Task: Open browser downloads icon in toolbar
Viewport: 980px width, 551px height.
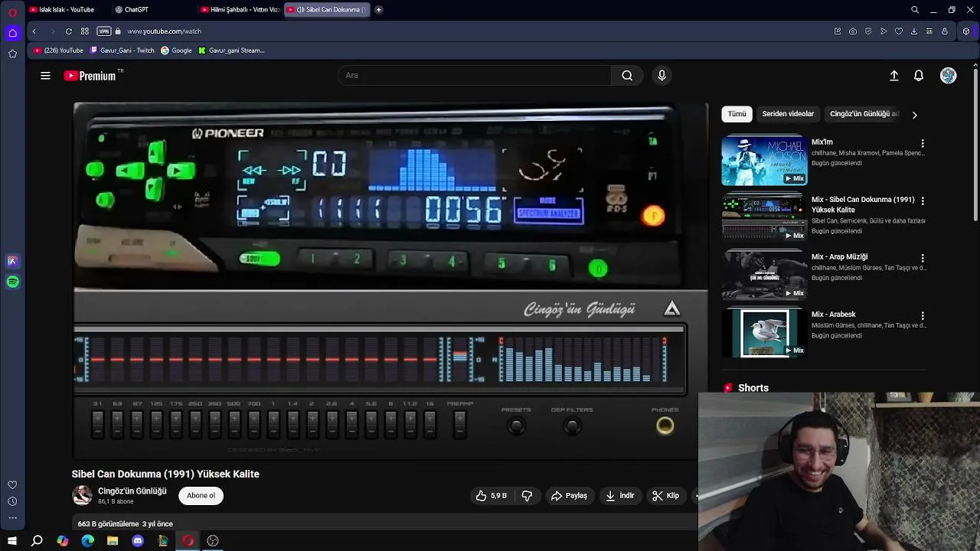Action: pos(914,31)
